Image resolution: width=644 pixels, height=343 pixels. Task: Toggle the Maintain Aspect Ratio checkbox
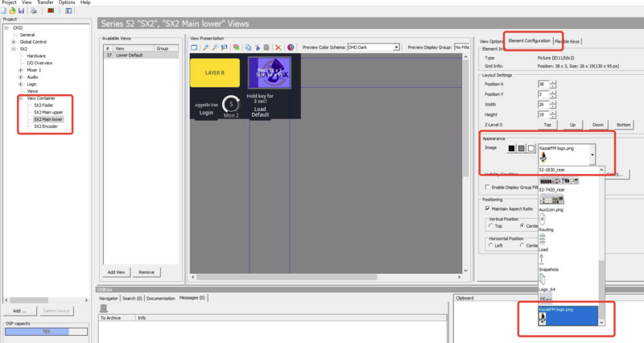[x=488, y=209]
